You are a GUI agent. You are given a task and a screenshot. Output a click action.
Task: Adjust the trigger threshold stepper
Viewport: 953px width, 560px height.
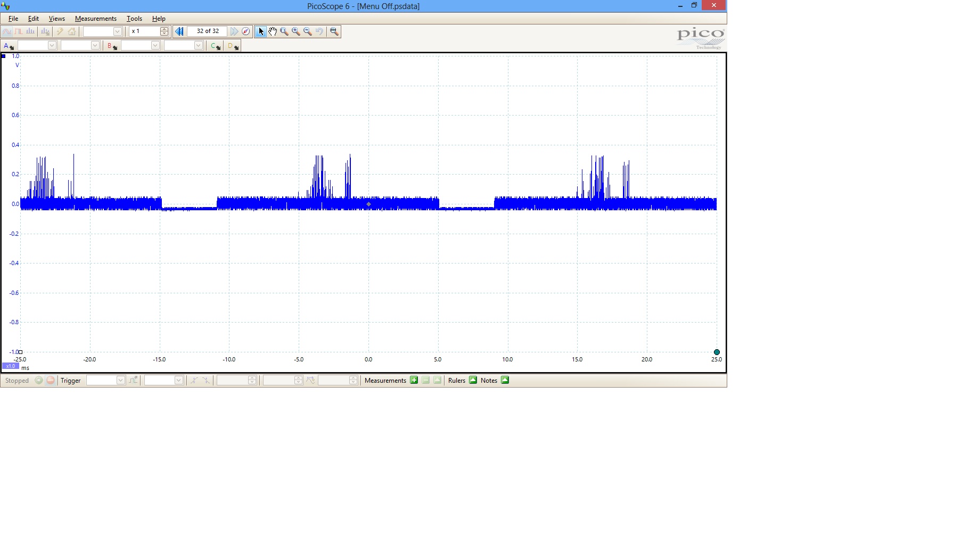coord(252,380)
